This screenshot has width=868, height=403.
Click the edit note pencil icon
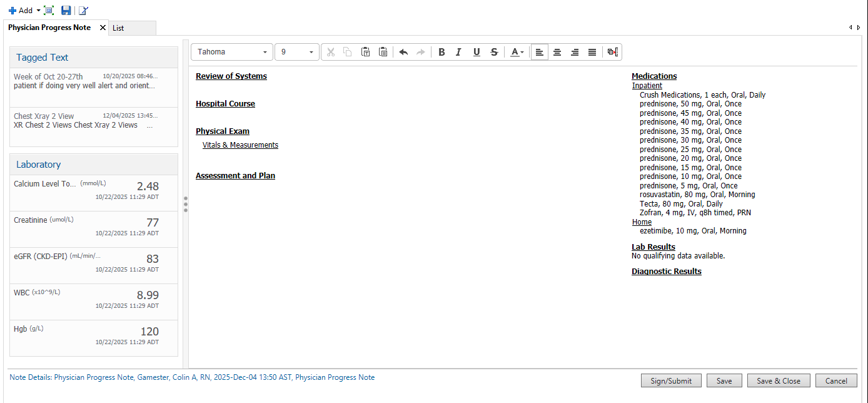point(83,11)
